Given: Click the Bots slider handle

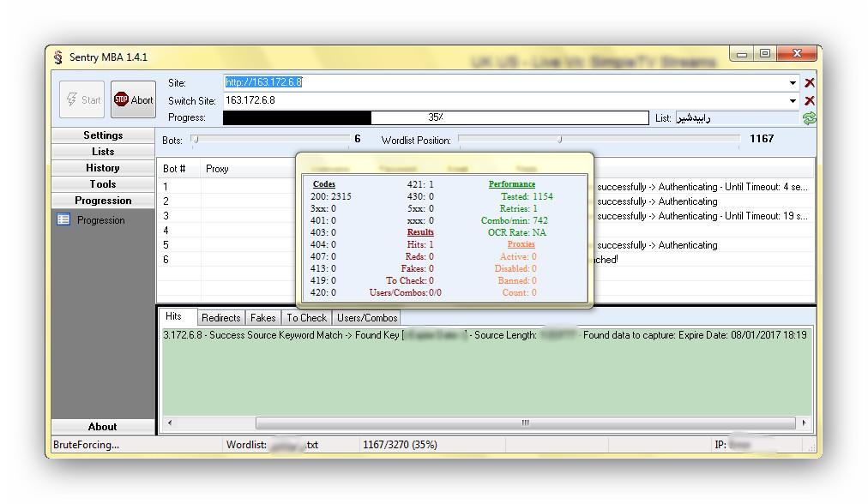Looking at the screenshot, I should click(195, 140).
